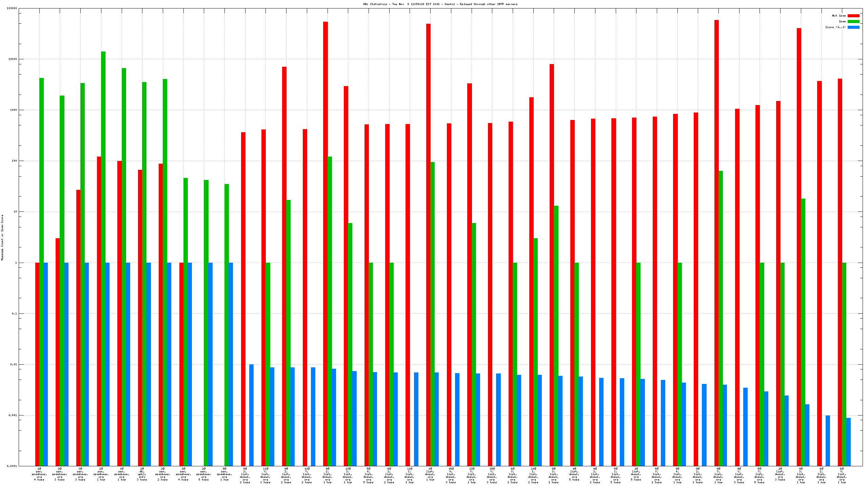Select the 2@ zen.spamhaus.org 4 hops label

(x=39, y=474)
